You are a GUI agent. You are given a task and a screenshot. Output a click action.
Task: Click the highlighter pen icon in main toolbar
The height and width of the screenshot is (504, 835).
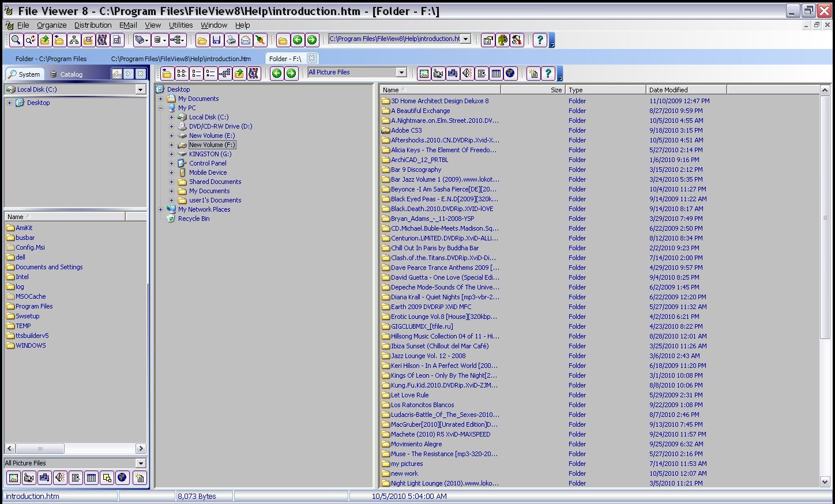point(260,40)
